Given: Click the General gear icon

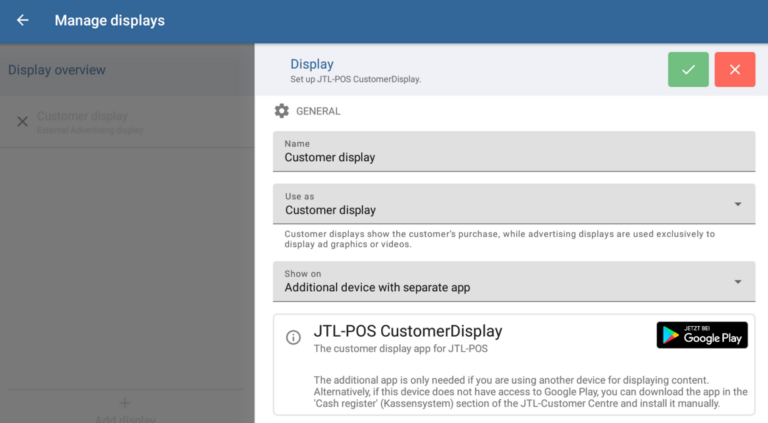Looking at the screenshot, I should tap(282, 111).
